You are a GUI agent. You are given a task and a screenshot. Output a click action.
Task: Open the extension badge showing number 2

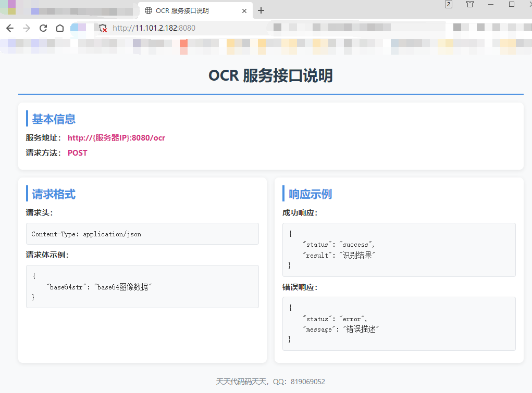448,5
